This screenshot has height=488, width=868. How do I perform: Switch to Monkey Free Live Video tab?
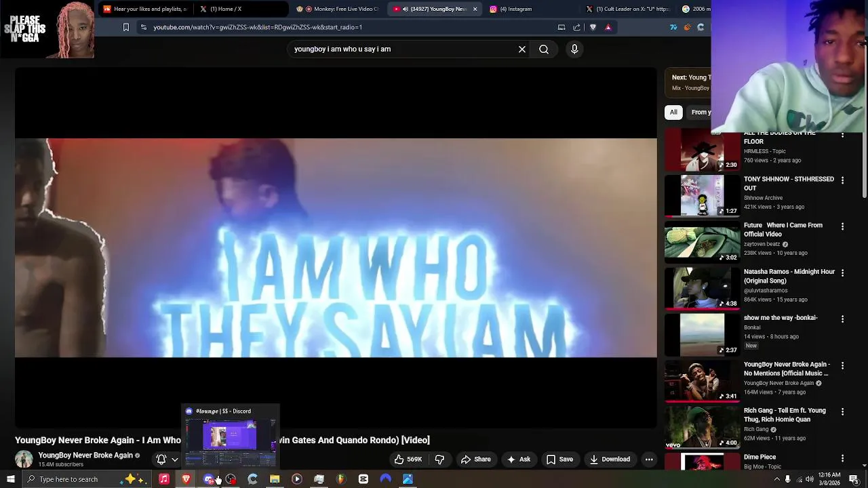click(339, 9)
